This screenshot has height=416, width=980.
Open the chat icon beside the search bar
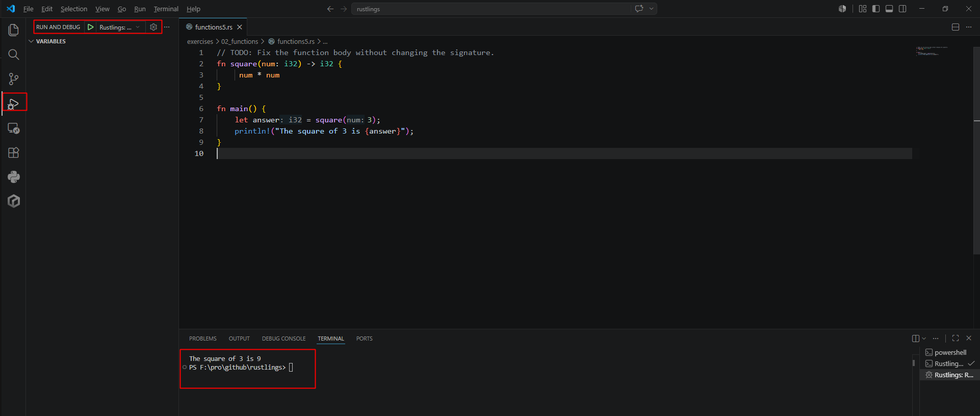click(x=639, y=9)
